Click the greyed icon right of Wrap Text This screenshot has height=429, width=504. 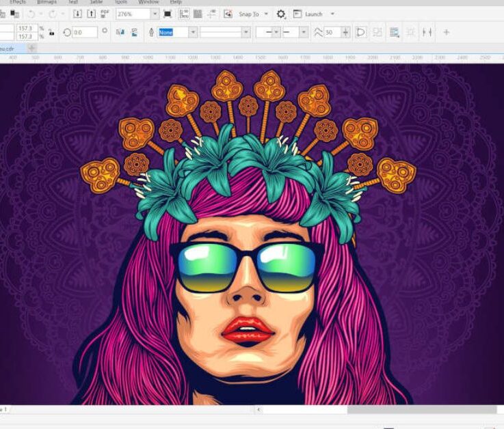pos(410,32)
